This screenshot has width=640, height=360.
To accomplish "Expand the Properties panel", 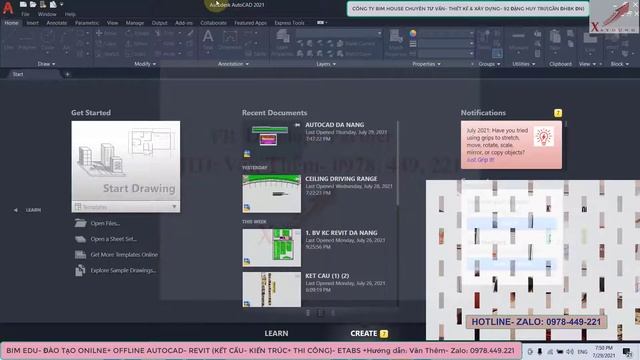I will coord(426,64).
